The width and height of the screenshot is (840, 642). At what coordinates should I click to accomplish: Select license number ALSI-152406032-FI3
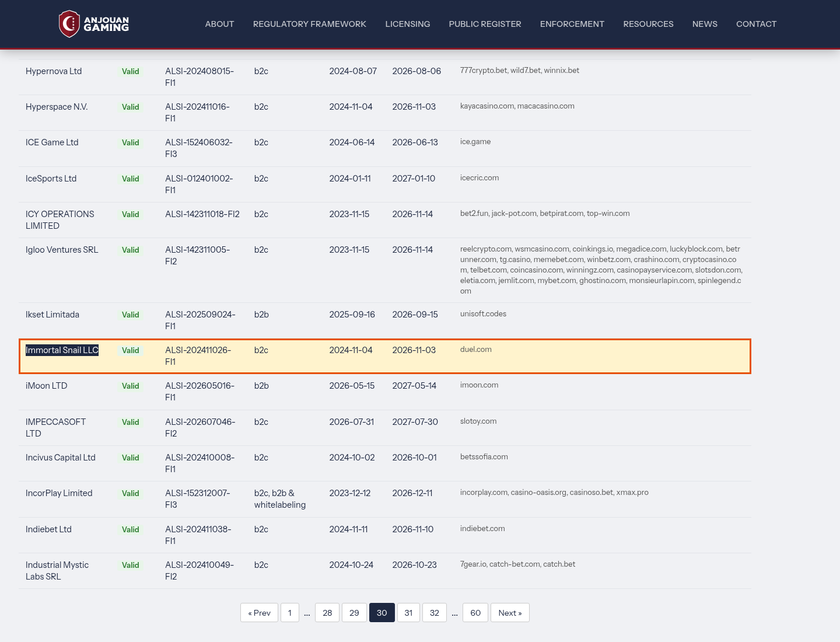[x=199, y=148]
